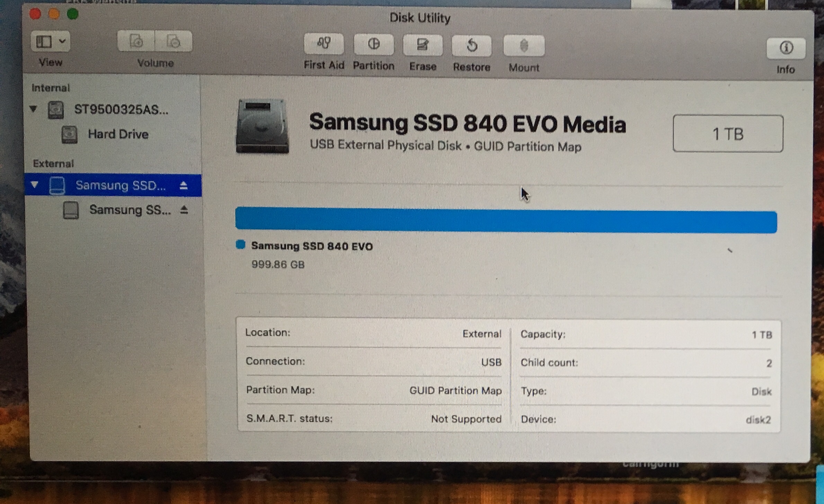Select Hard Drive volume in sidebar

[x=118, y=134]
